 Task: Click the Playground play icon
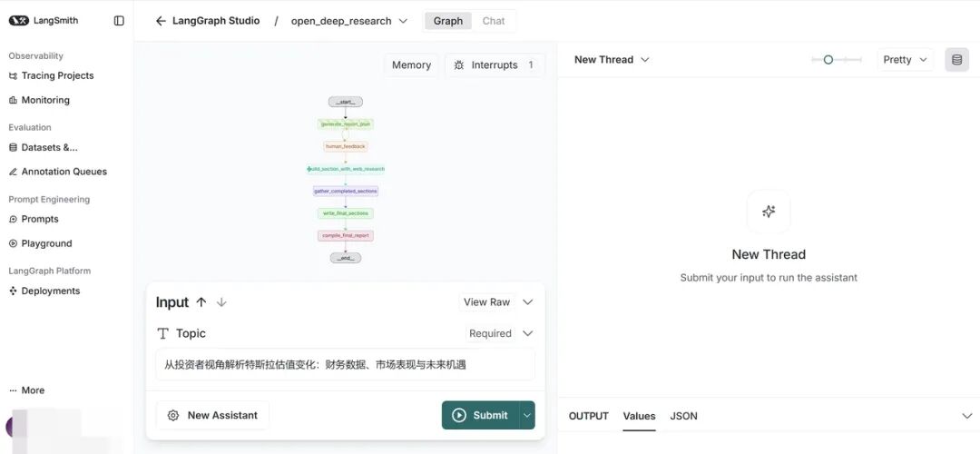pyautogui.click(x=13, y=243)
